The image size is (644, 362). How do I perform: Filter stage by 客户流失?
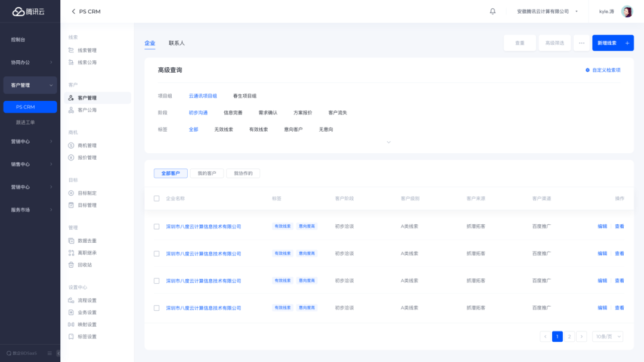tap(338, 113)
